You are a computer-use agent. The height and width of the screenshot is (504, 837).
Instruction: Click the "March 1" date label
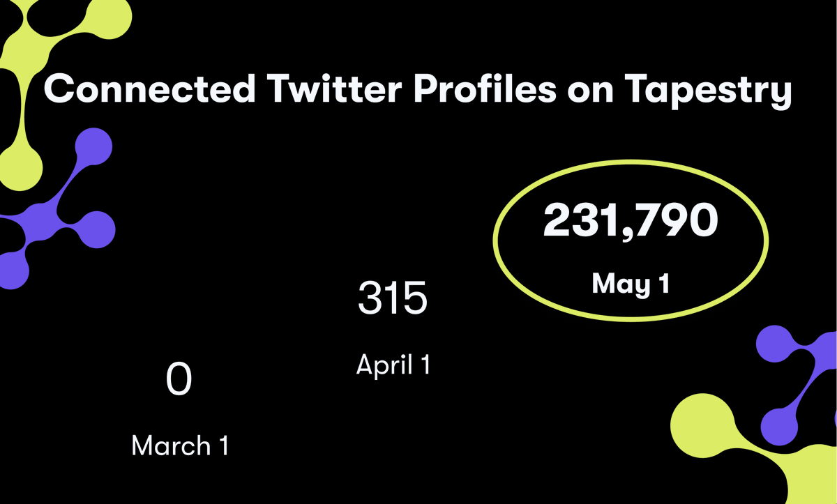click(x=180, y=445)
